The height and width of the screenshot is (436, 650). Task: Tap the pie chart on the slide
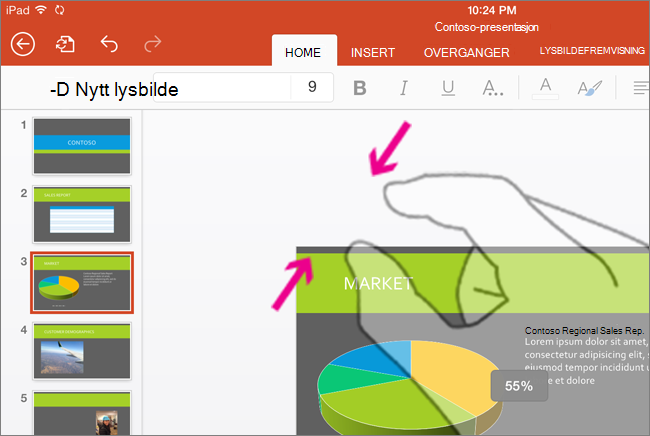click(410, 386)
